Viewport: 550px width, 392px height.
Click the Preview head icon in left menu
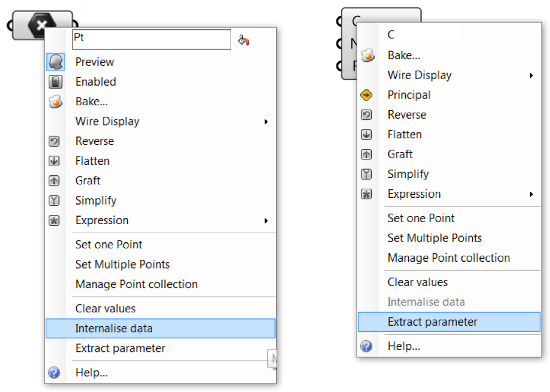coord(55,62)
